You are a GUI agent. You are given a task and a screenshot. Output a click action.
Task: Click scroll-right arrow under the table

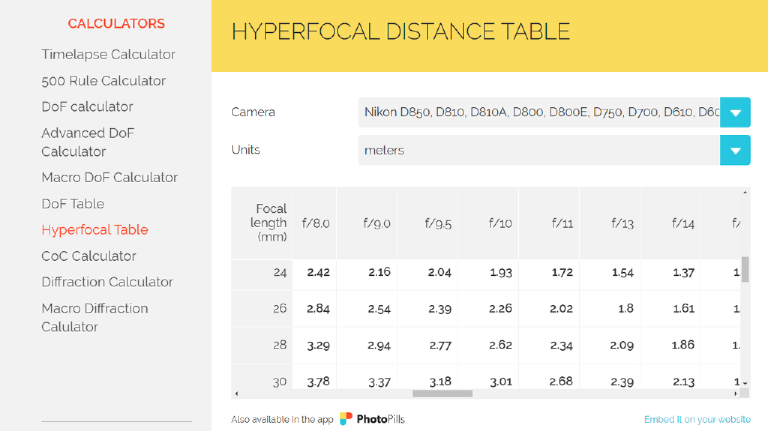pyautogui.click(x=736, y=393)
